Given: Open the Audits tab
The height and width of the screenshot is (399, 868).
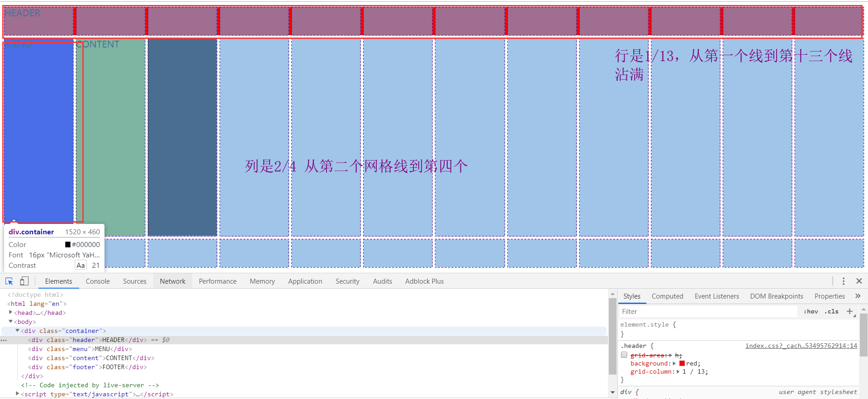Looking at the screenshot, I should pyautogui.click(x=382, y=281).
